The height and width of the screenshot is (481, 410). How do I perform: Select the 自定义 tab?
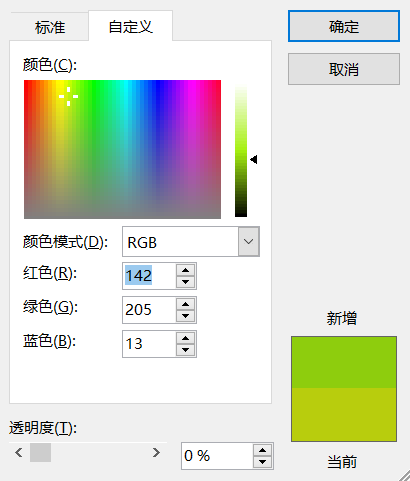tap(131, 26)
